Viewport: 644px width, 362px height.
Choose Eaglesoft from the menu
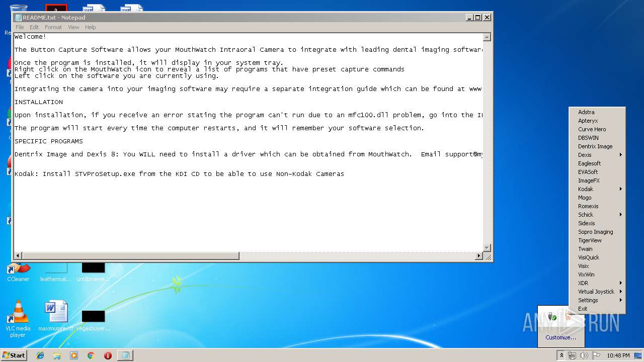pyautogui.click(x=597, y=163)
